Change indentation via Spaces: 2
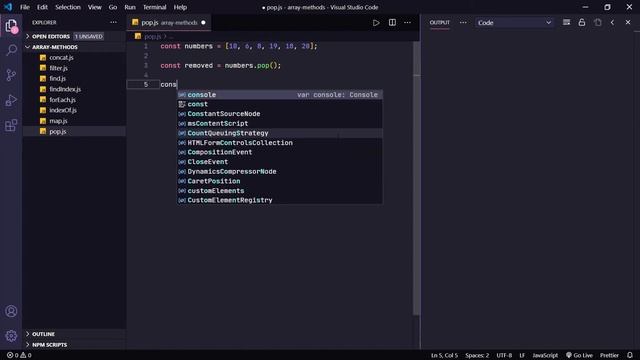This screenshot has width=640, height=360. click(477, 355)
